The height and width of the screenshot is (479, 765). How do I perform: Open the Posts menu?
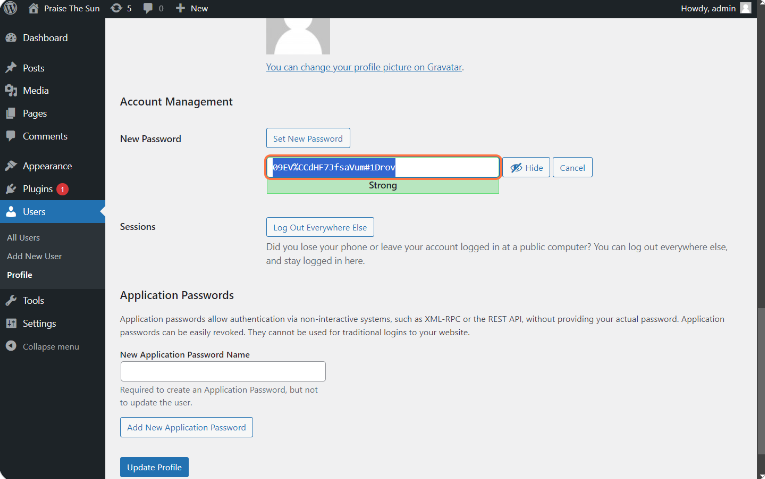tap(33, 68)
